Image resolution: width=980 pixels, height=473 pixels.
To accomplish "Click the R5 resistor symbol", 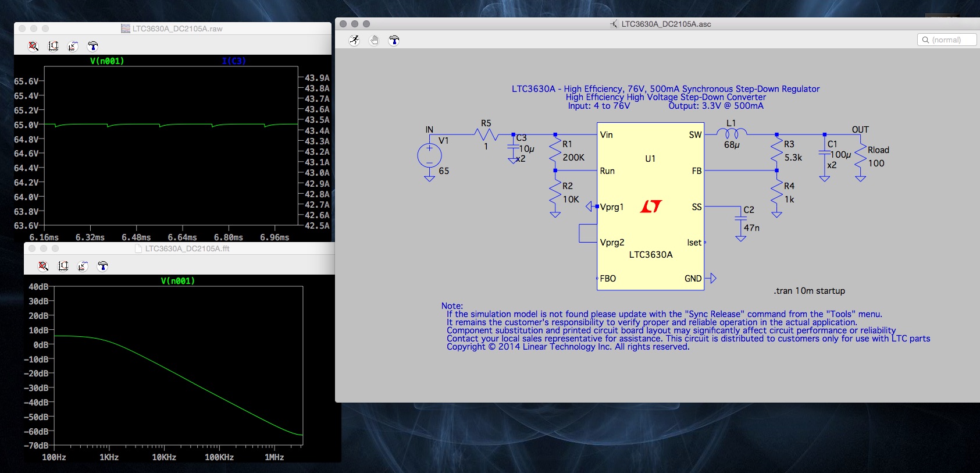I will coord(486,134).
